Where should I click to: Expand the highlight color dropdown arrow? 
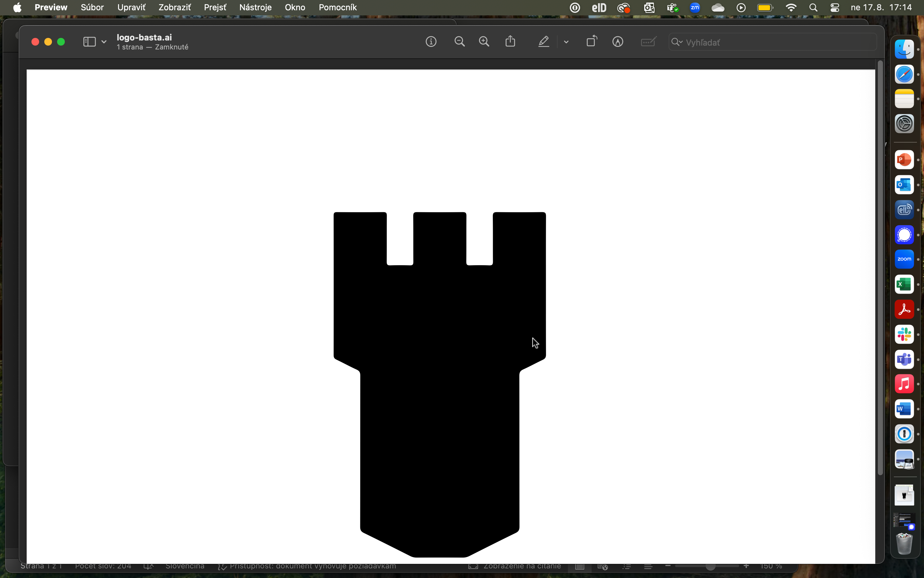[x=566, y=42]
